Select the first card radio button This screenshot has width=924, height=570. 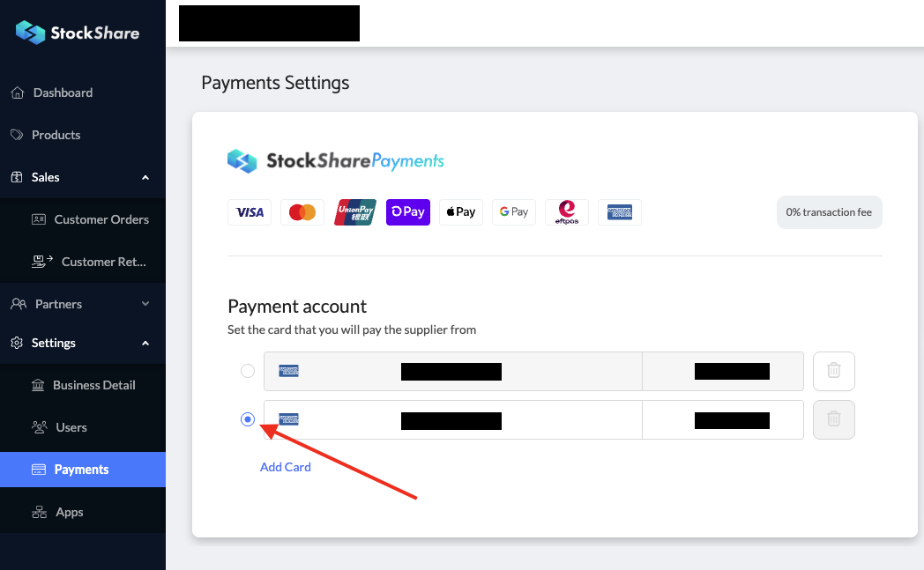248,371
